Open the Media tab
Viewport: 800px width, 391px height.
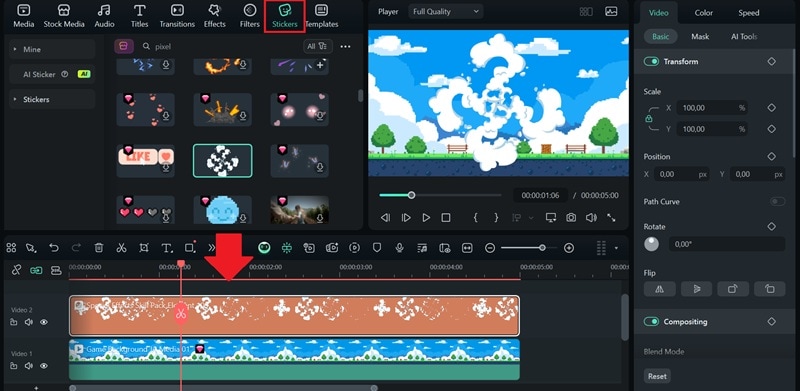tap(23, 16)
